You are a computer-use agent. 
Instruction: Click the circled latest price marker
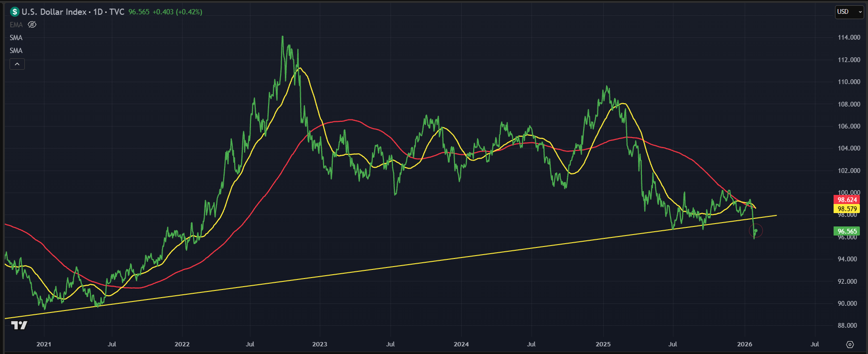tap(756, 231)
